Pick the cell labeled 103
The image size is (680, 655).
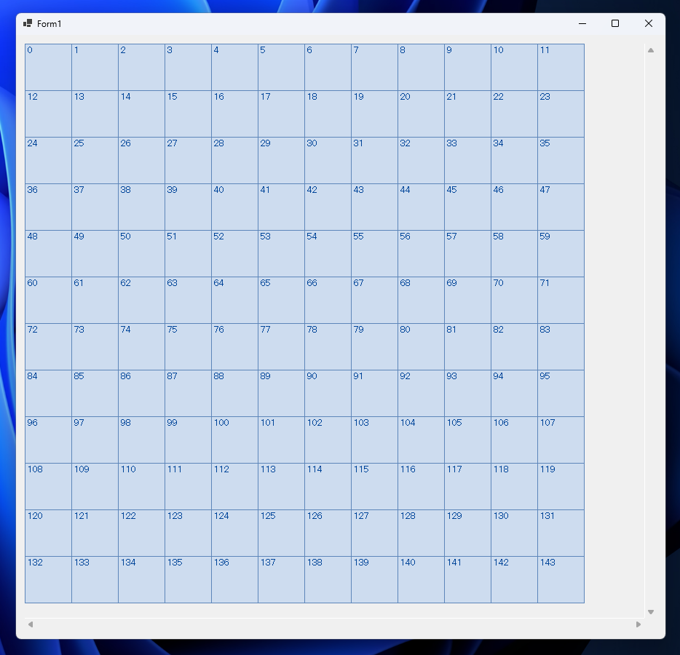[374, 440]
